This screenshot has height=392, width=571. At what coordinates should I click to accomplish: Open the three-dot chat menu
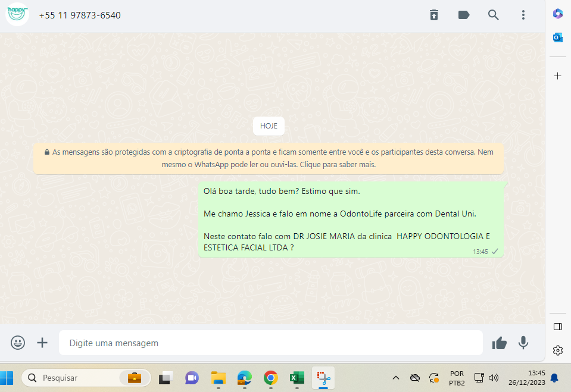pyautogui.click(x=523, y=15)
